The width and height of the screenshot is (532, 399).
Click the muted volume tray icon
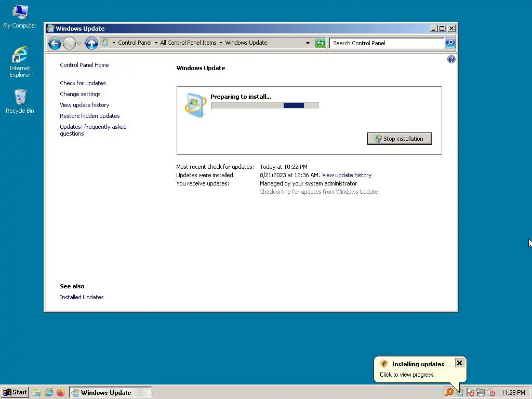pyautogui.click(x=491, y=393)
